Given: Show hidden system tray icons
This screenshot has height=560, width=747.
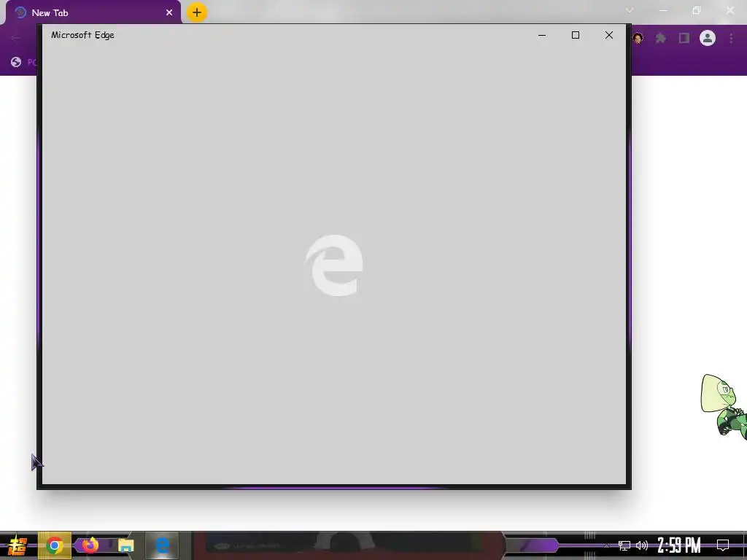Looking at the screenshot, I should click(x=606, y=545).
